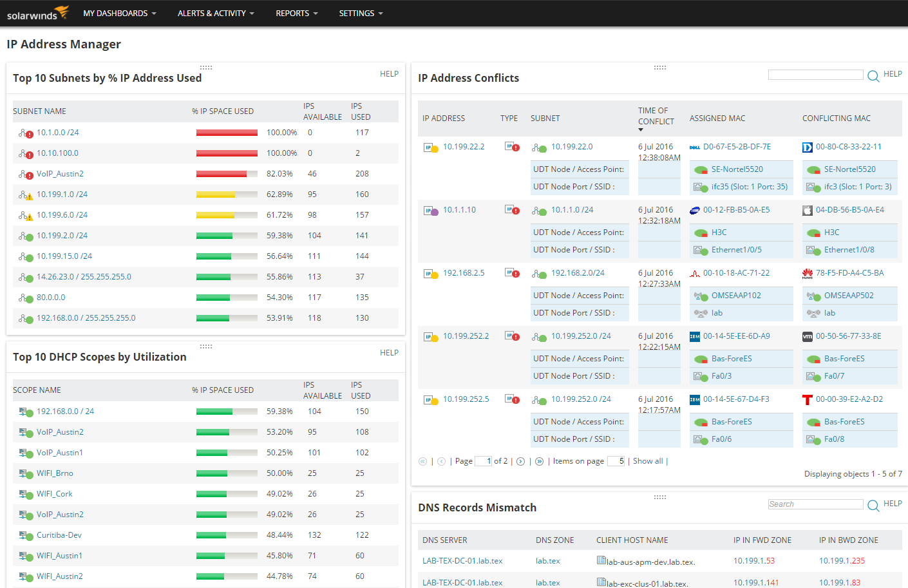Image resolution: width=908 pixels, height=588 pixels.
Task: Click the Dell vendor icon for D0-67-E5-2B-DF-7E
Action: coord(695,147)
